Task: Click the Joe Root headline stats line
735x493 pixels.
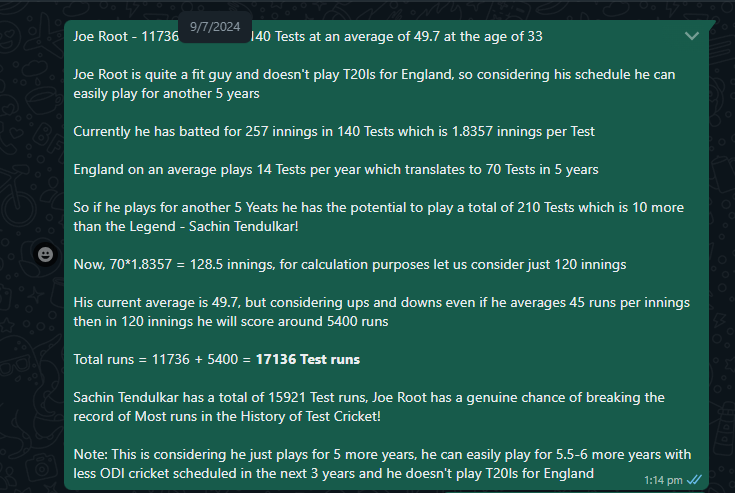Action: [x=308, y=37]
